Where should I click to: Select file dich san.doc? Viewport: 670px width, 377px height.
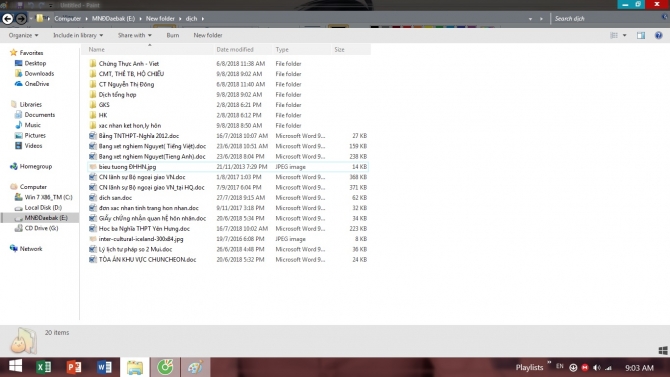(x=115, y=197)
